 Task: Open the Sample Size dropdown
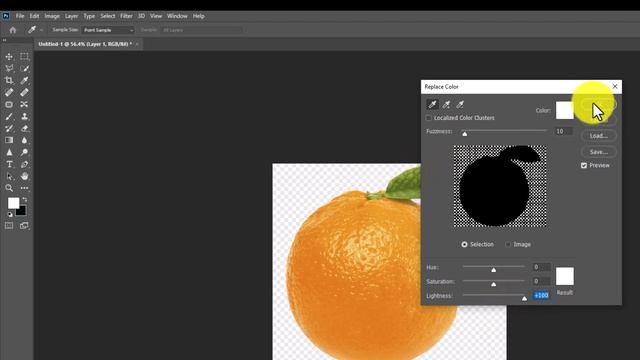click(x=108, y=30)
